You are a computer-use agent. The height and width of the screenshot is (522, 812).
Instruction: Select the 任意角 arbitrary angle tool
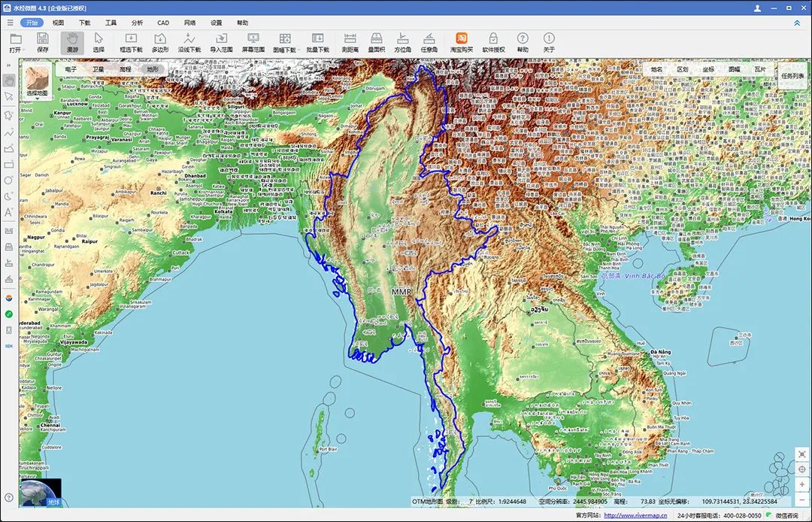pos(429,42)
